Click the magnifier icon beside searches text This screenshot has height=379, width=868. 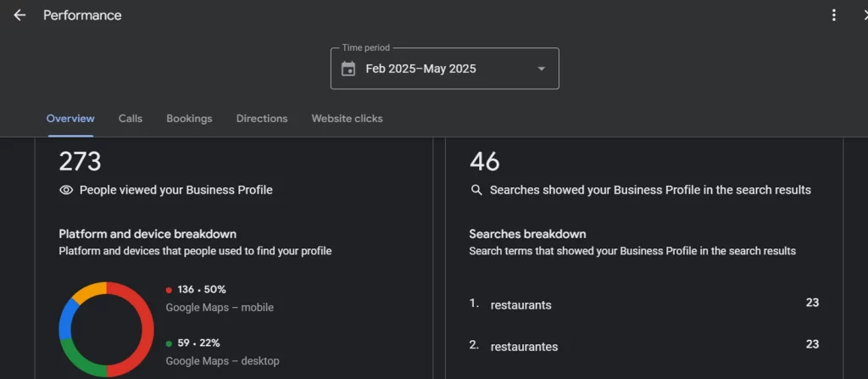tap(476, 190)
